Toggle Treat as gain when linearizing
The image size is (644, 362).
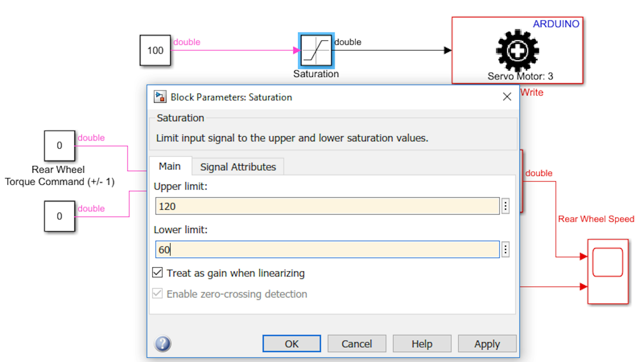157,273
